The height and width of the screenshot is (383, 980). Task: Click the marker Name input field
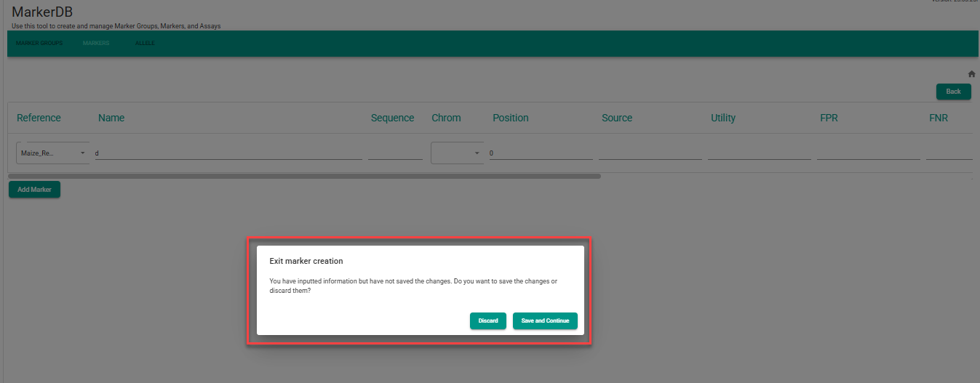tap(228, 153)
